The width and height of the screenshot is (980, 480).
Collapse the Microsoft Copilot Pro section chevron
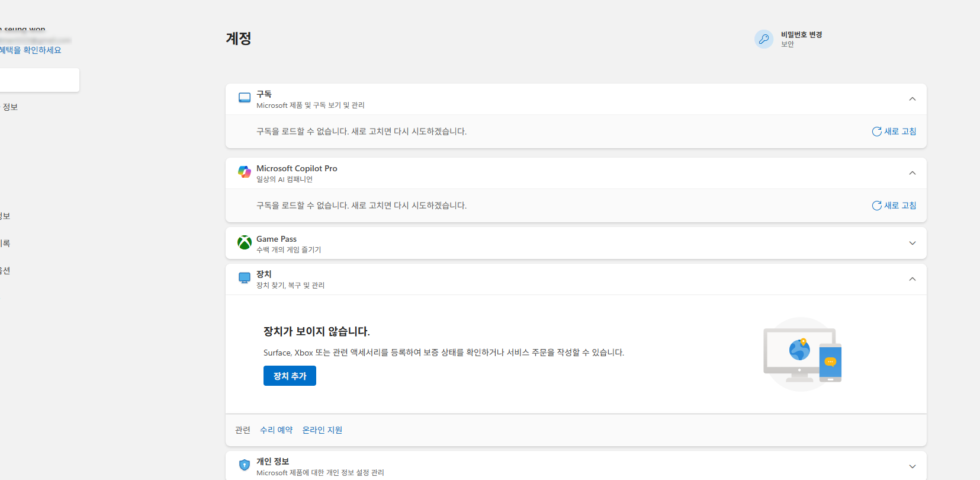[912, 173]
